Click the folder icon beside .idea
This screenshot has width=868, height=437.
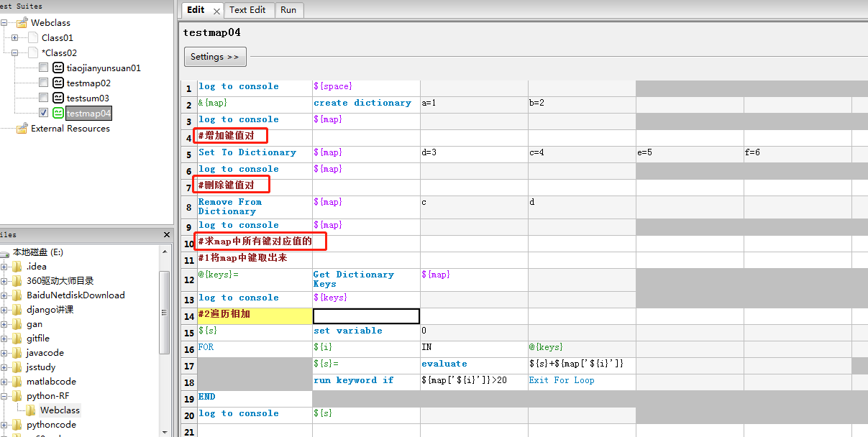18,267
